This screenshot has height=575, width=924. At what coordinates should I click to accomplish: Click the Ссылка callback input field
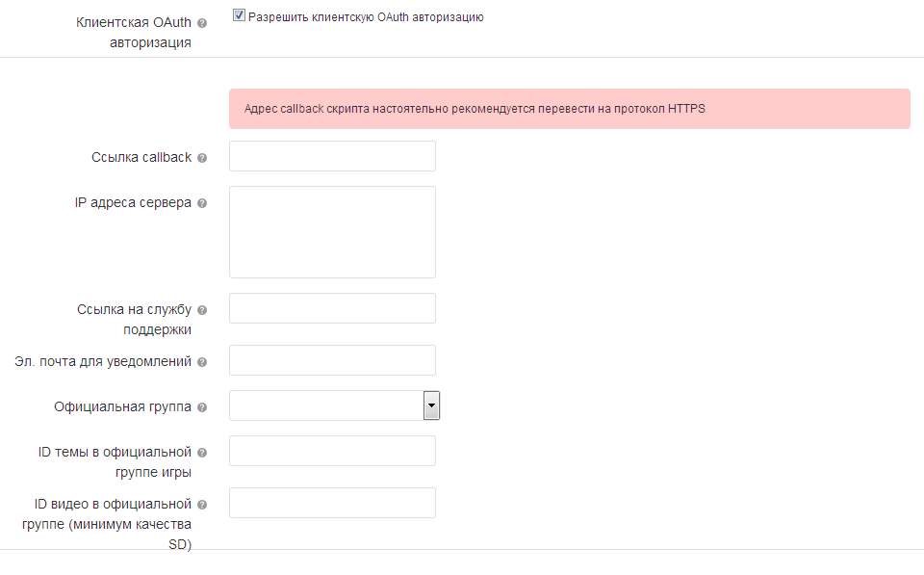pyautogui.click(x=332, y=156)
